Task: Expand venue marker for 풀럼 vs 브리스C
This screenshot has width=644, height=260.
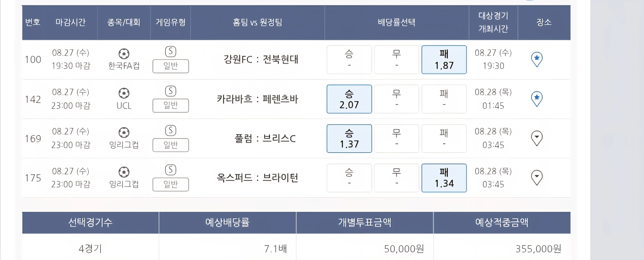Action: pos(537,138)
